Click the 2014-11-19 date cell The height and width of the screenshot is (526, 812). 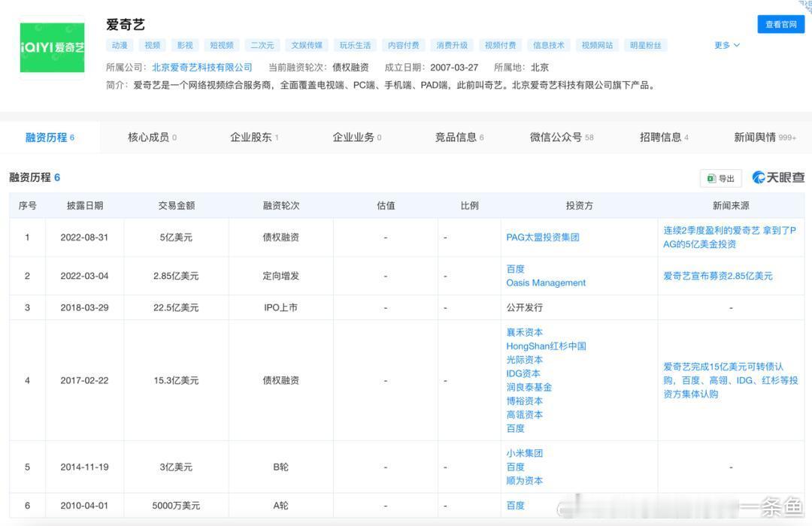click(84, 467)
